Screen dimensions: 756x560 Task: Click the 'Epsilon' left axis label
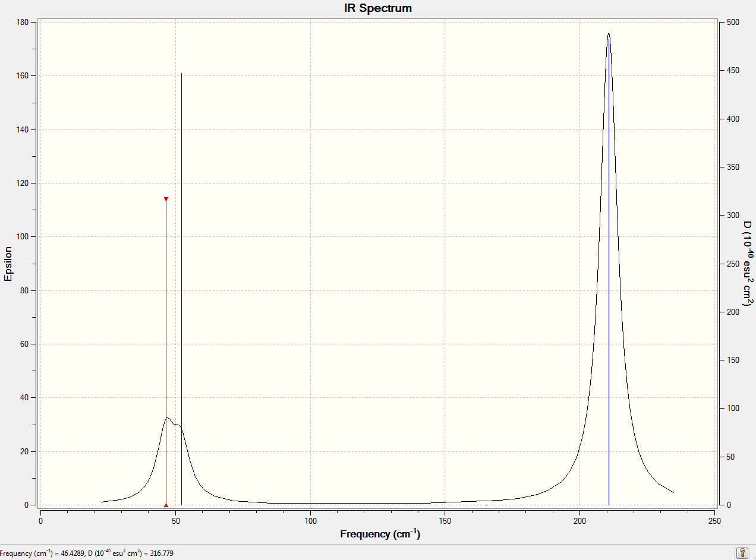pos(8,264)
